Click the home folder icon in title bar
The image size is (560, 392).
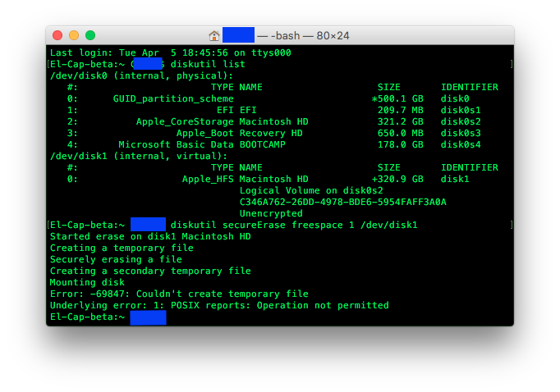214,35
